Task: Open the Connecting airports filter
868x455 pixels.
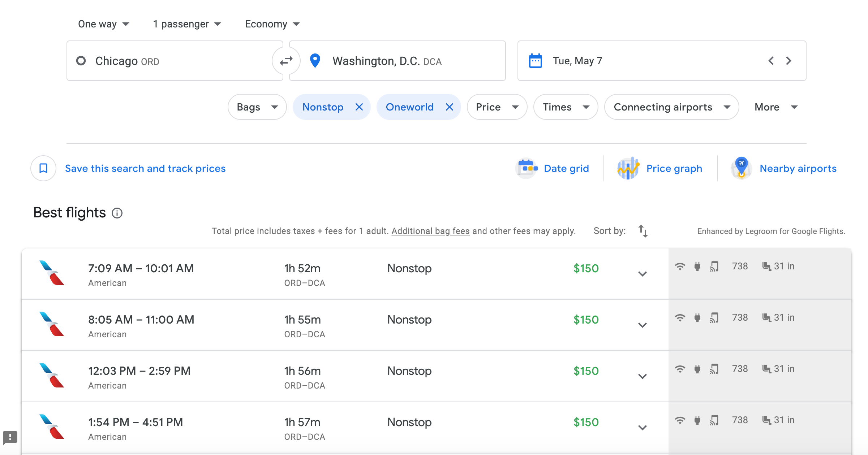Action: coord(671,107)
